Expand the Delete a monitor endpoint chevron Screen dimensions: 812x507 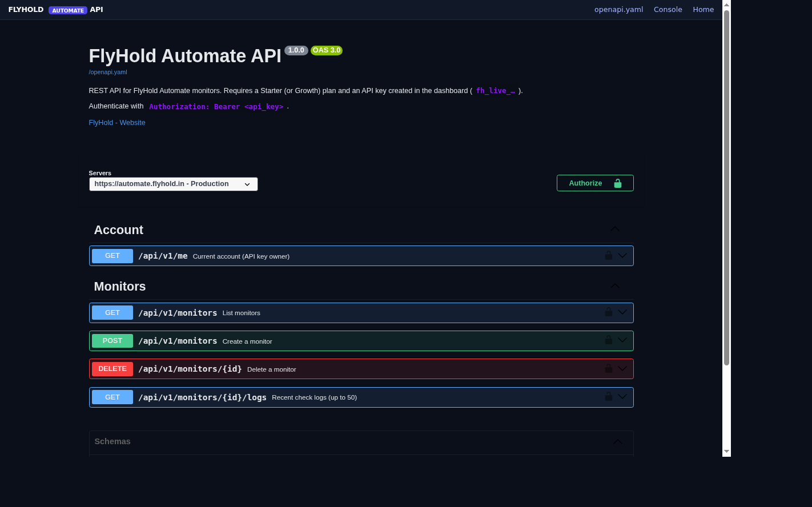622,369
